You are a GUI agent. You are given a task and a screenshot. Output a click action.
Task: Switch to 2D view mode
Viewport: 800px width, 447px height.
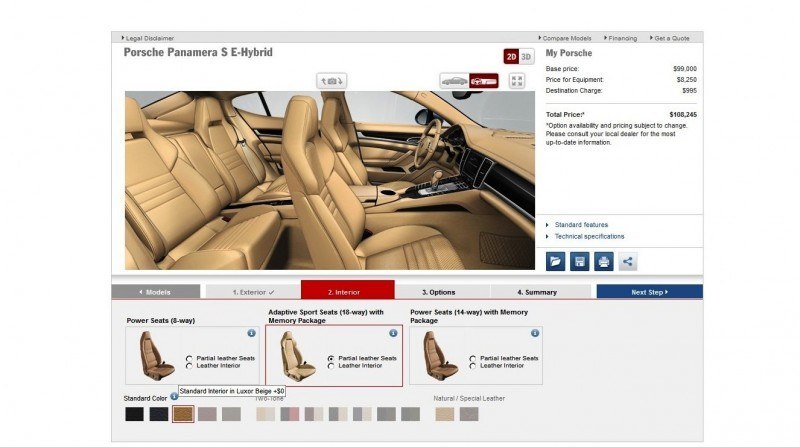[x=511, y=57]
